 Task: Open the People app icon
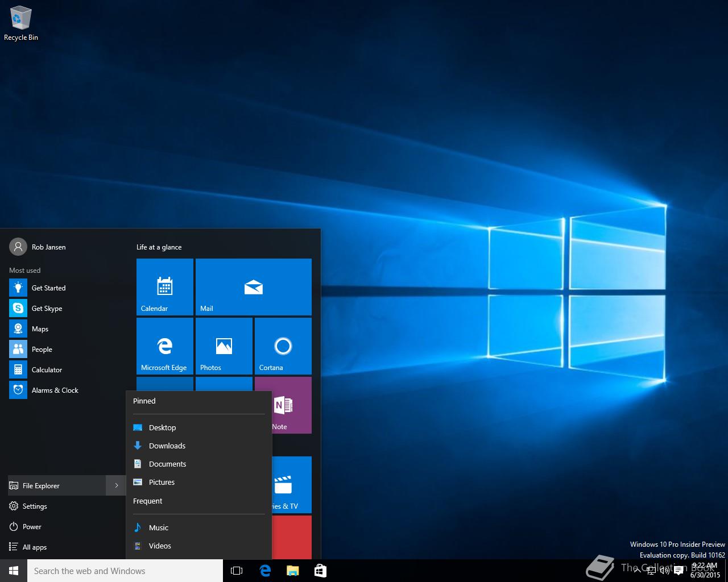pyautogui.click(x=18, y=350)
